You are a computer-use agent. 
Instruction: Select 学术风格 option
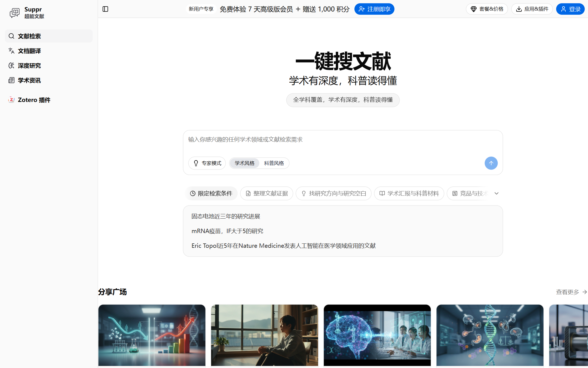[x=244, y=163]
